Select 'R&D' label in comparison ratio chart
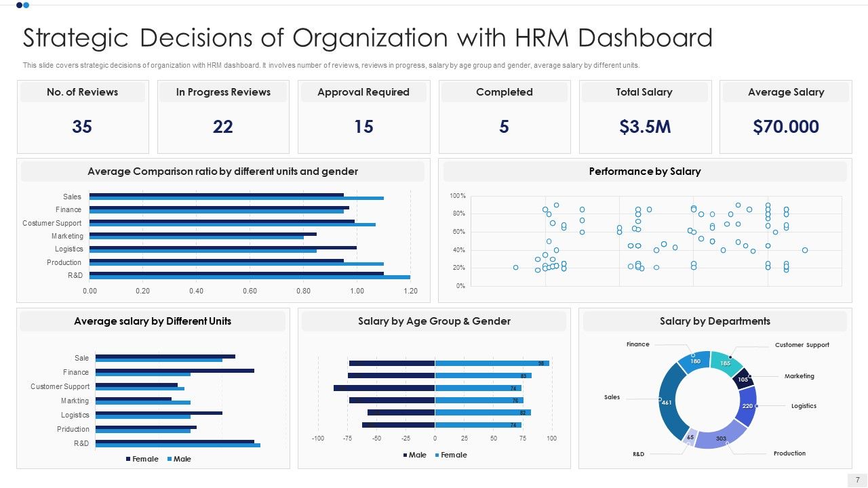This screenshot has height=488, width=868. click(75, 275)
